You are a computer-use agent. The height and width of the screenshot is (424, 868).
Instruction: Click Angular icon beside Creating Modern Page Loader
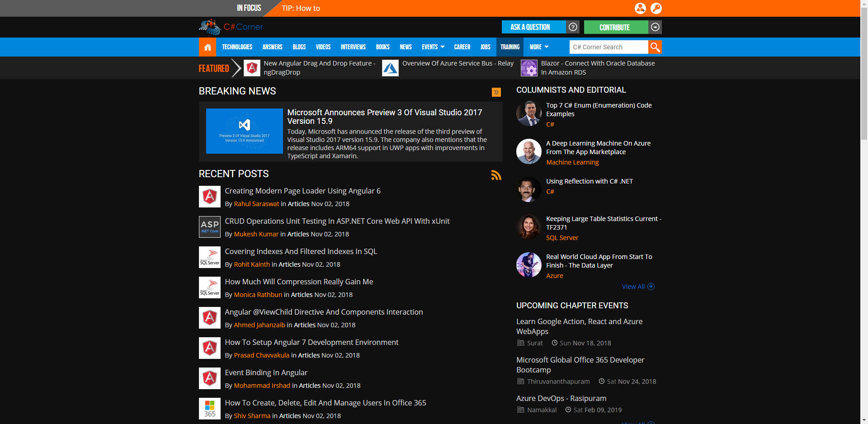210,197
